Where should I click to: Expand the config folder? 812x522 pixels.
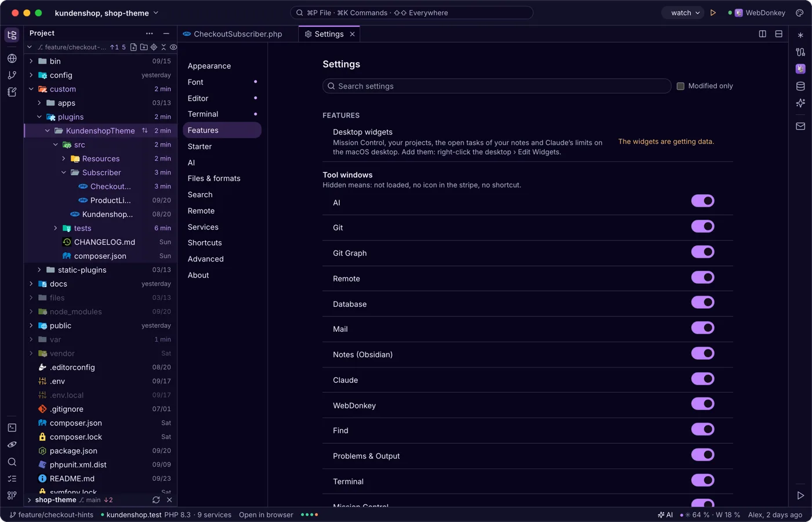(x=31, y=75)
